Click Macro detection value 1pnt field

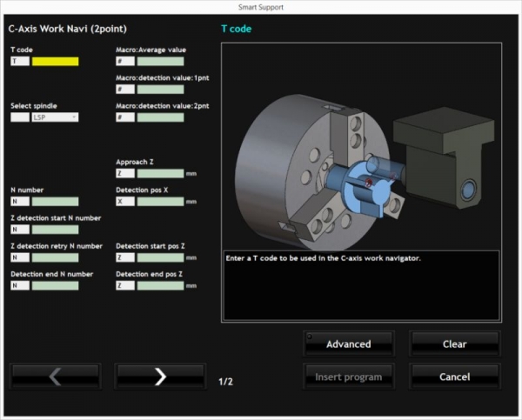pyautogui.click(x=160, y=89)
